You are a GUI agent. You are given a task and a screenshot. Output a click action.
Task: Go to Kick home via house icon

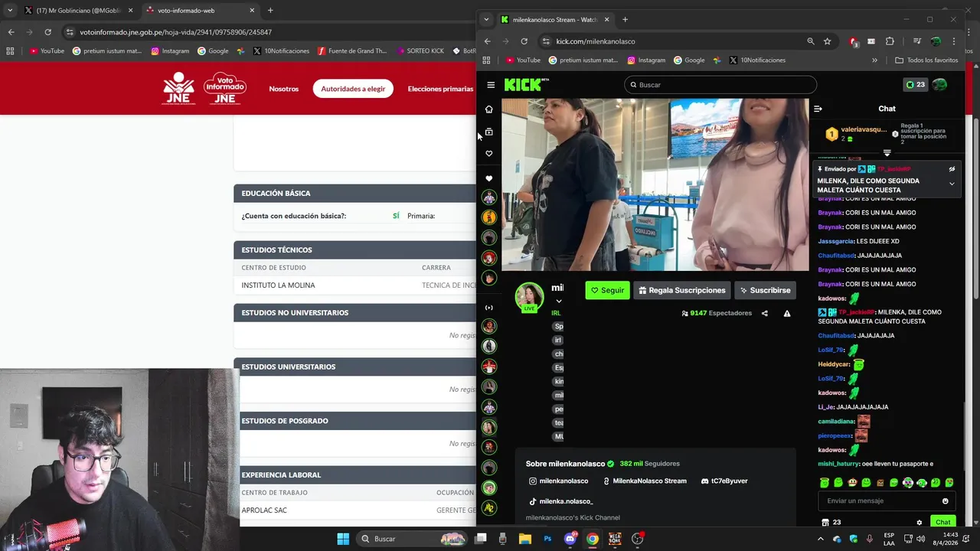coord(489,109)
